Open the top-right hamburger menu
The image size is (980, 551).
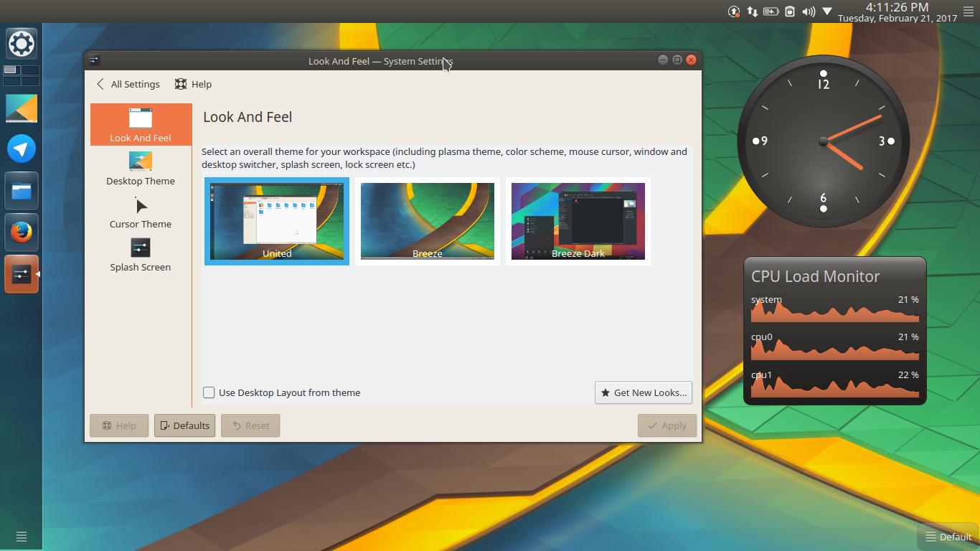tap(968, 11)
